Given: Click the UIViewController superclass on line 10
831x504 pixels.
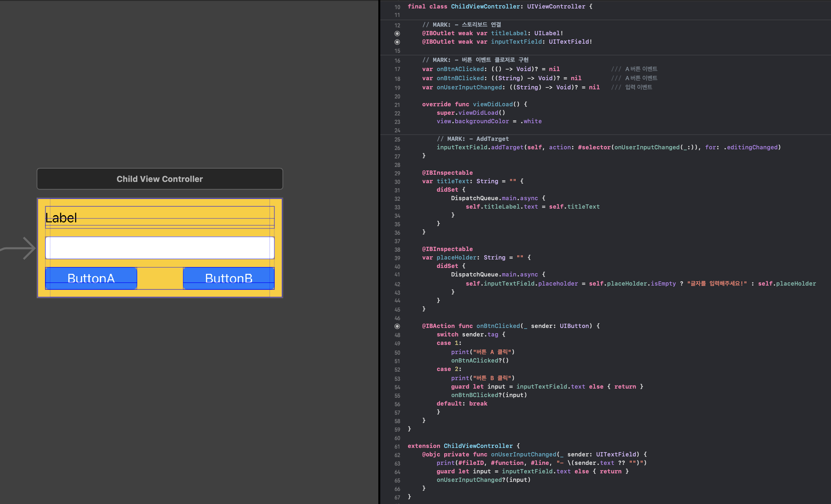Looking at the screenshot, I should pyautogui.click(x=556, y=7).
